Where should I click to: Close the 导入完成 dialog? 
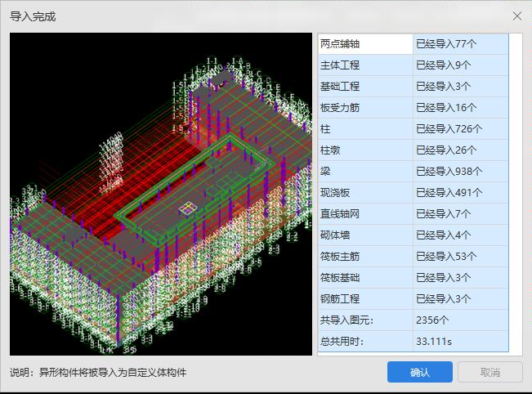click(x=517, y=16)
